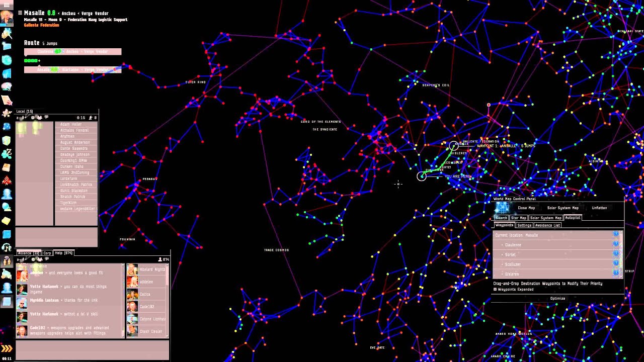Select the Claulenne route waypoint bar
This screenshot has height=362, width=644.
[x=73, y=51]
